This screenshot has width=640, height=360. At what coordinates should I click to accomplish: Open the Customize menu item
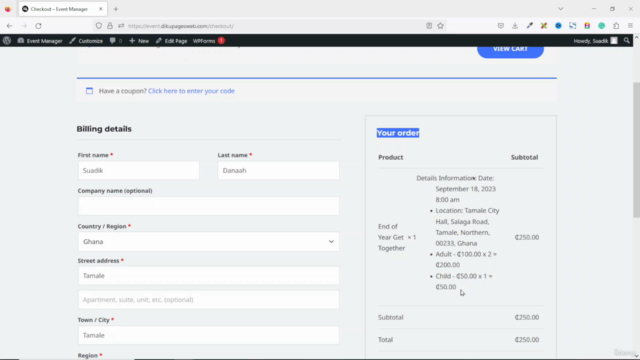[x=86, y=41]
